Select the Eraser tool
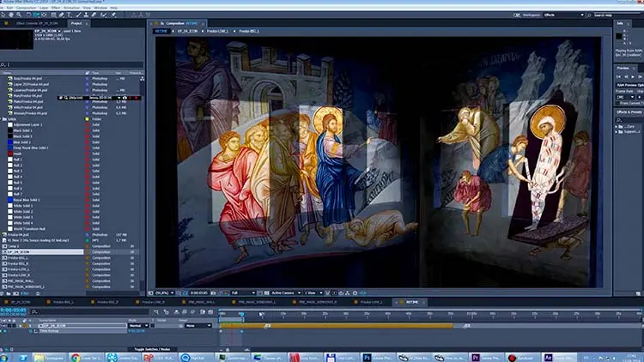644x362 pixels. click(94, 15)
